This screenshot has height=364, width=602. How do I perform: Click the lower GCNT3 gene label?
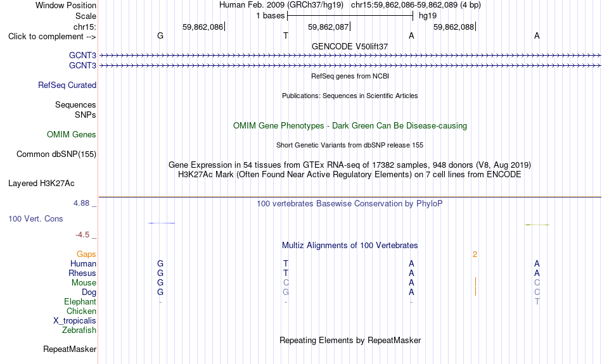pos(82,66)
